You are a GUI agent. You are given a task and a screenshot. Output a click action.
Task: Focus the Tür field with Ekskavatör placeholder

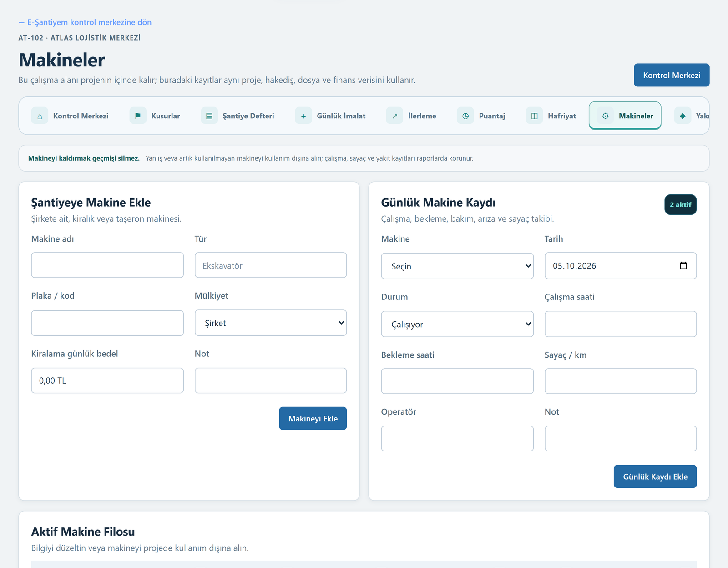click(x=271, y=265)
